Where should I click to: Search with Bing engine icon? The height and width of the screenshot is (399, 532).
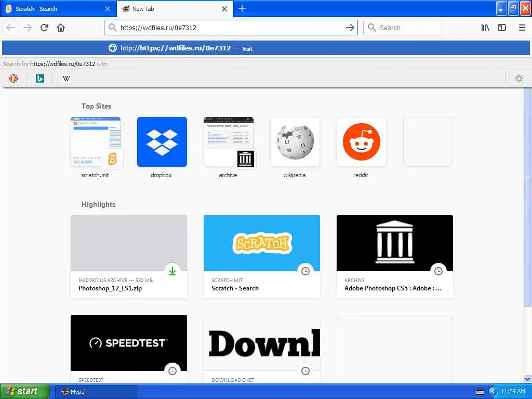coord(39,78)
